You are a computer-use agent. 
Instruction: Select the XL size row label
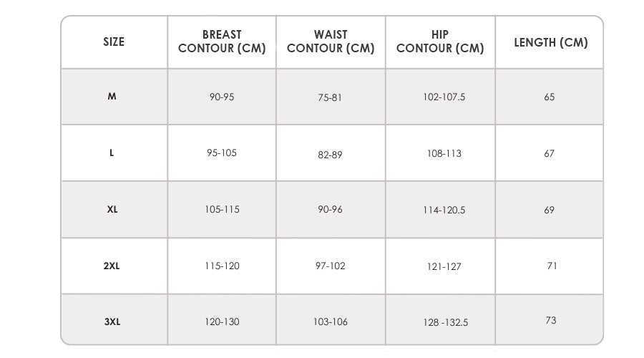click(112, 210)
